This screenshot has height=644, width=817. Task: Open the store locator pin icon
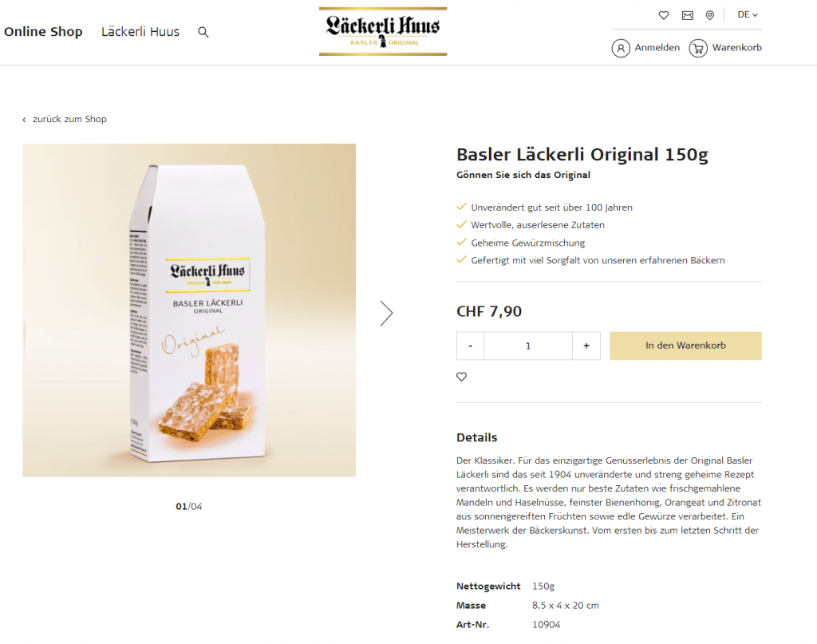tap(710, 15)
